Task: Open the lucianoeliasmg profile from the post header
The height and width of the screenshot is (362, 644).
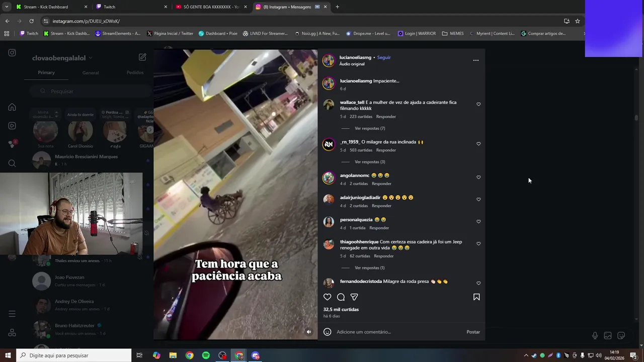Action: point(355,57)
